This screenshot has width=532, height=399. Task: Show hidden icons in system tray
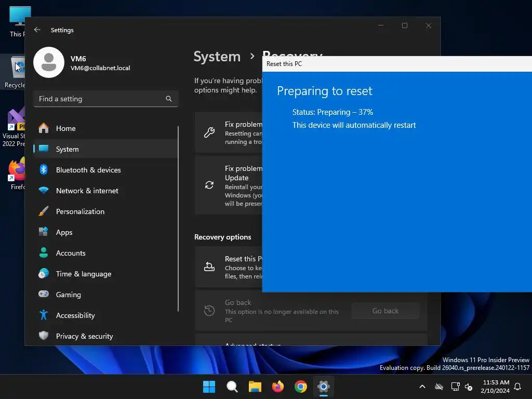click(422, 387)
